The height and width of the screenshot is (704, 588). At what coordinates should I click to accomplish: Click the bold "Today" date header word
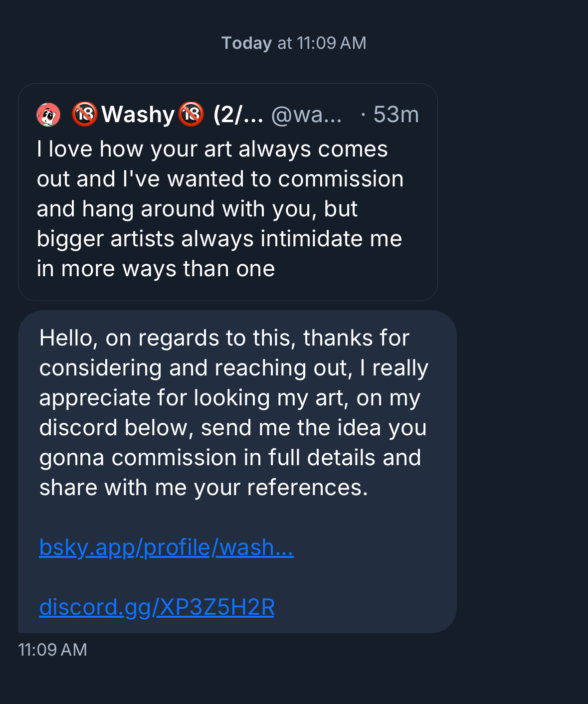point(246,43)
